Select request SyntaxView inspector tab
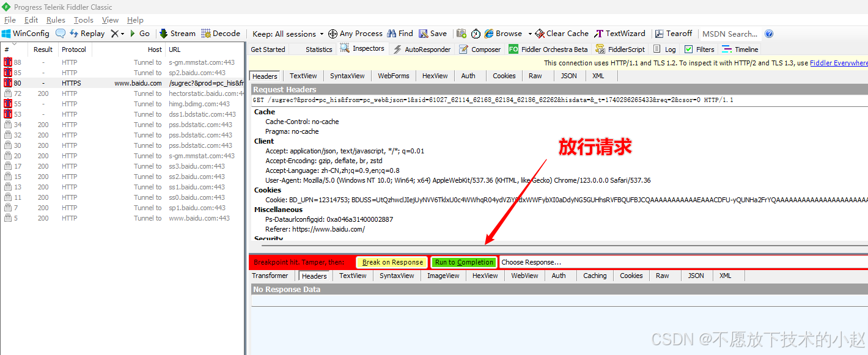 347,76
